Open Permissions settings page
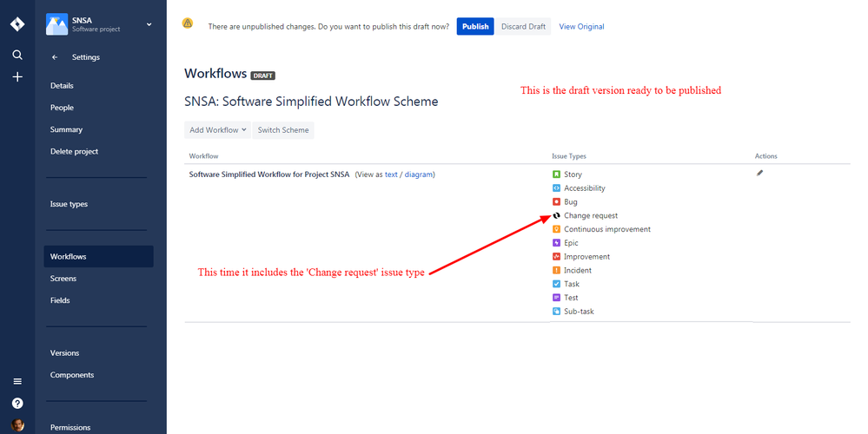 (x=70, y=427)
